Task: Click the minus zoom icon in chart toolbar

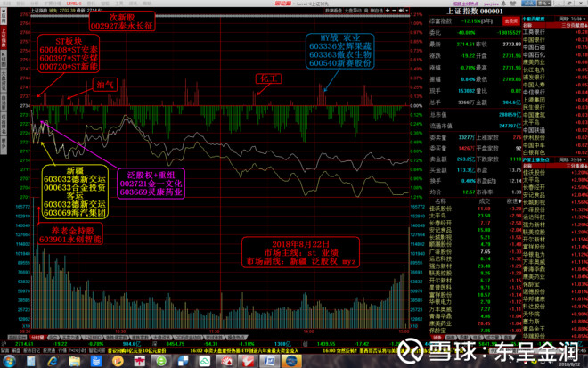Action: 394,11
